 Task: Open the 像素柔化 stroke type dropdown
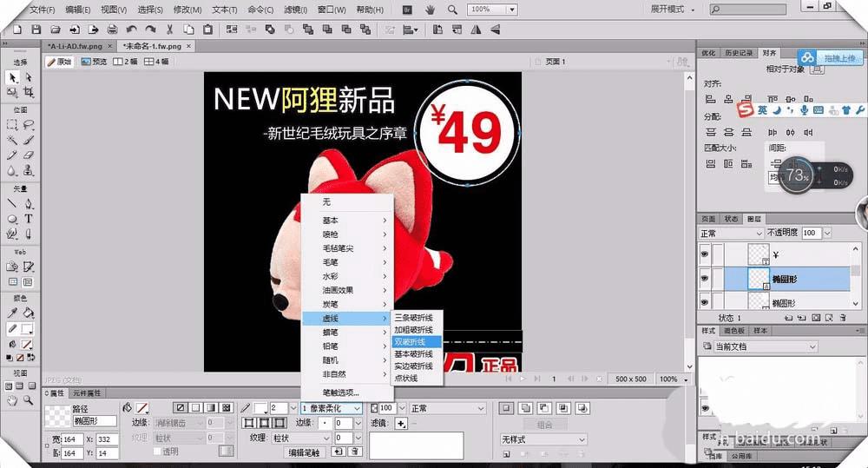331,408
